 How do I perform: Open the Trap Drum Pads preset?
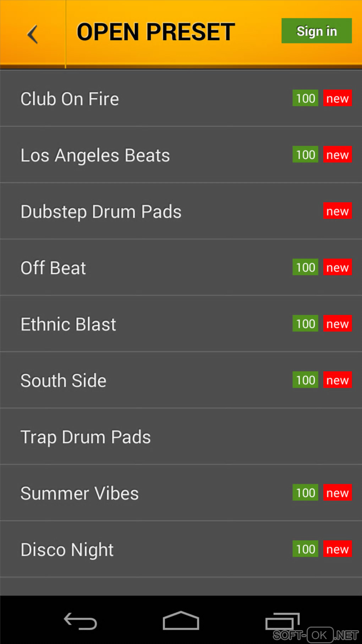tap(86, 437)
